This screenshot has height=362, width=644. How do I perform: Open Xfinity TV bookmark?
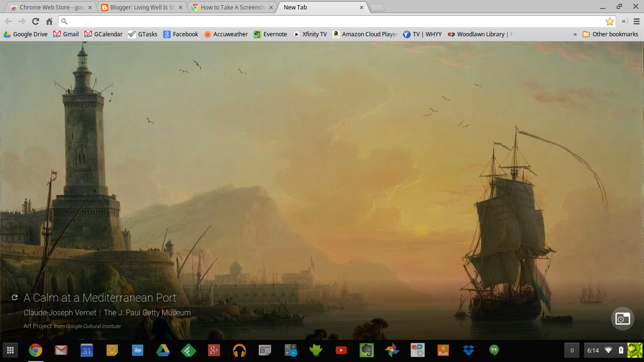(310, 34)
